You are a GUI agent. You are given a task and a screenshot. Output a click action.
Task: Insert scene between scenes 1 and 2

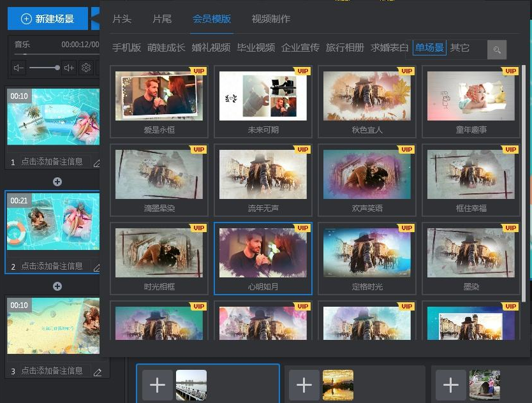point(57,182)
